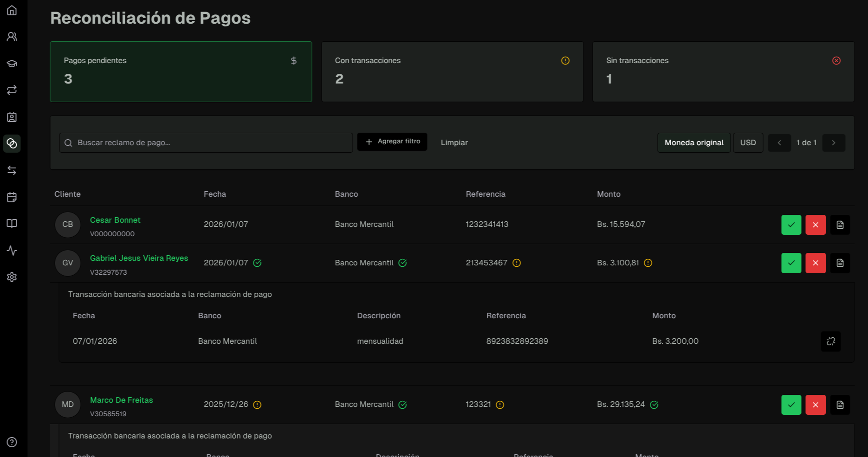Open the education (graduation cap) section
Image resolution: width=868 pixels, height=457 pixels.
12,63
